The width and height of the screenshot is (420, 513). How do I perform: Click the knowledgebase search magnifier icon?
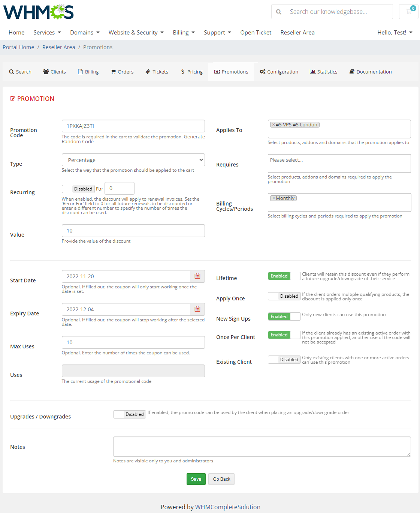279,12
